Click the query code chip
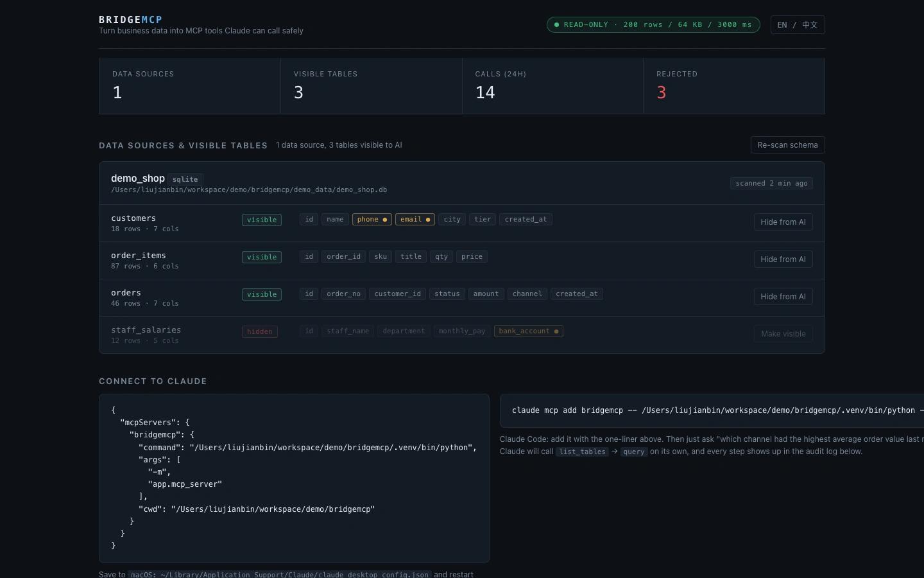This screenshot has width=924, height=578. (x=634, y=452)
